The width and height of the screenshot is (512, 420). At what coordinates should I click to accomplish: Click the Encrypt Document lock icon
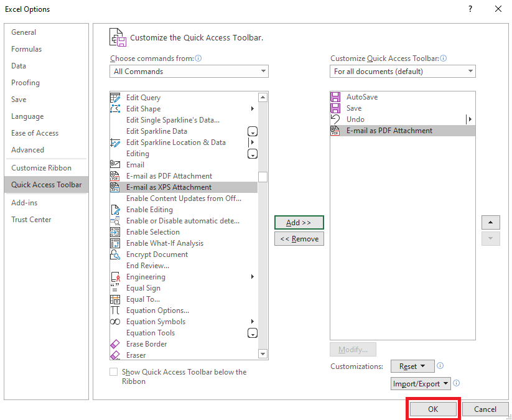tap(115, 254)
